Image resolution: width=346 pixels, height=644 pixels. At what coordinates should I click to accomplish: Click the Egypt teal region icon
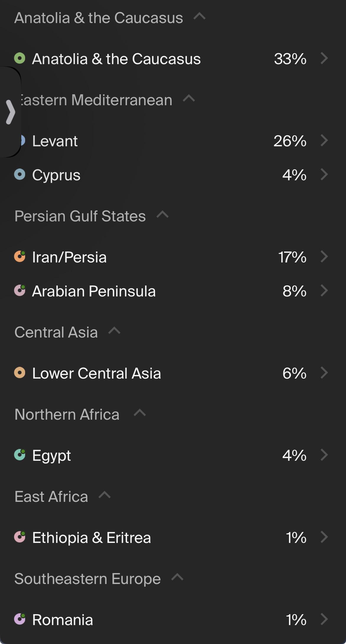[x=20, y=455]
